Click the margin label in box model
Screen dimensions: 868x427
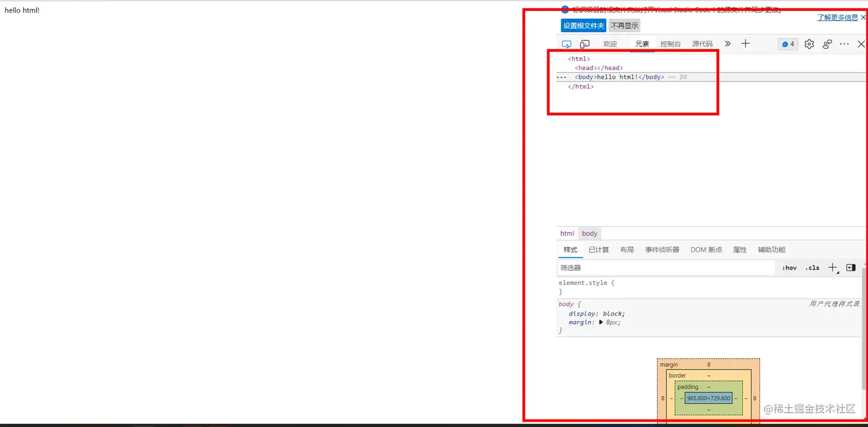[669, 364]
